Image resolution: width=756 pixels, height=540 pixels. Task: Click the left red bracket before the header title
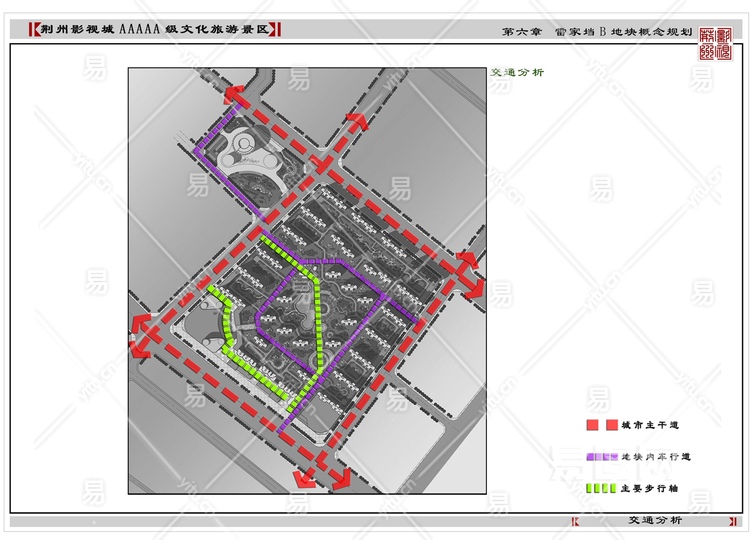pos(35,29)
